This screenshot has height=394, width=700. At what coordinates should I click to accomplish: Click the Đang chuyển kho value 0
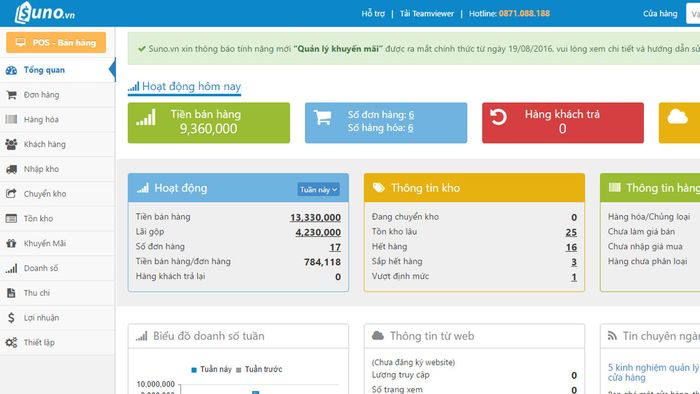pos(574,217)
